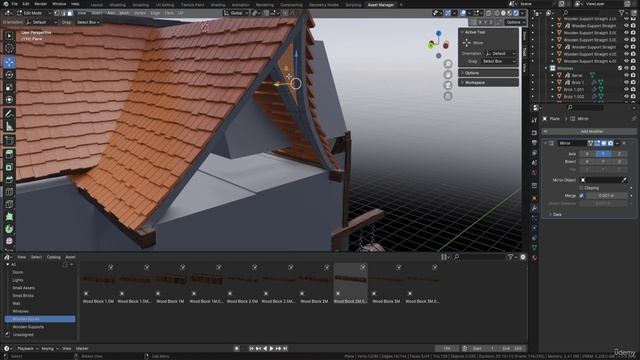
Task: Select the Annotate tool
Action: pyautogui.click(x=9, y=114)
